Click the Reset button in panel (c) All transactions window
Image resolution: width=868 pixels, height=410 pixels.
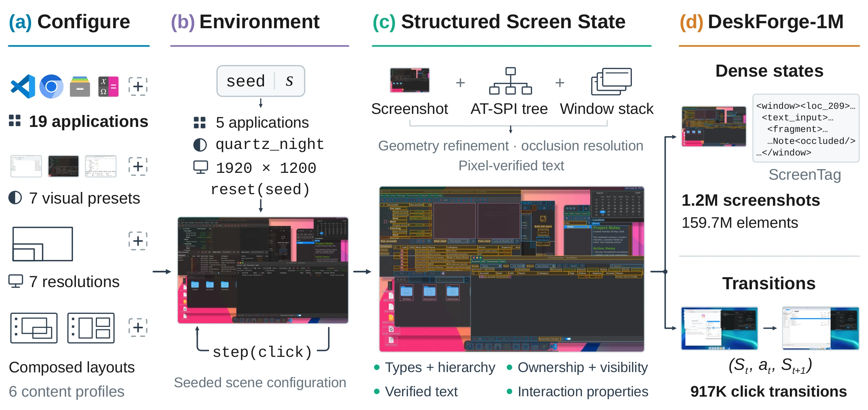coord(574,266)
